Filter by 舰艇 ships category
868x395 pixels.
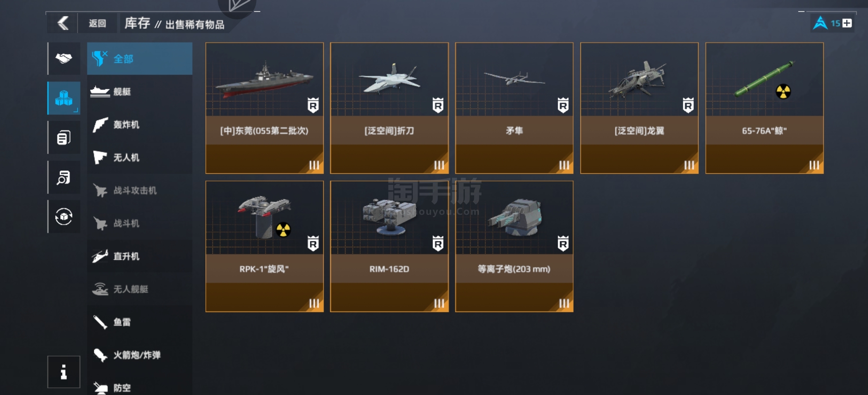(140, 91)
